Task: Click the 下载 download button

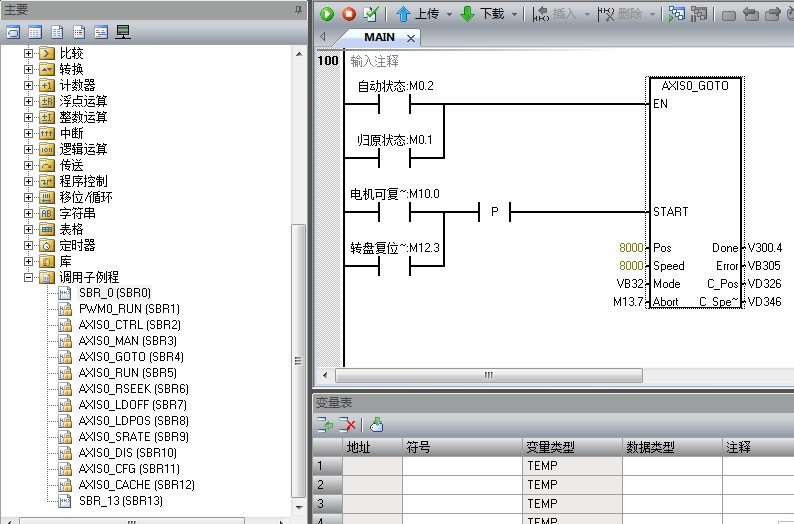Action: coord(481,14)
